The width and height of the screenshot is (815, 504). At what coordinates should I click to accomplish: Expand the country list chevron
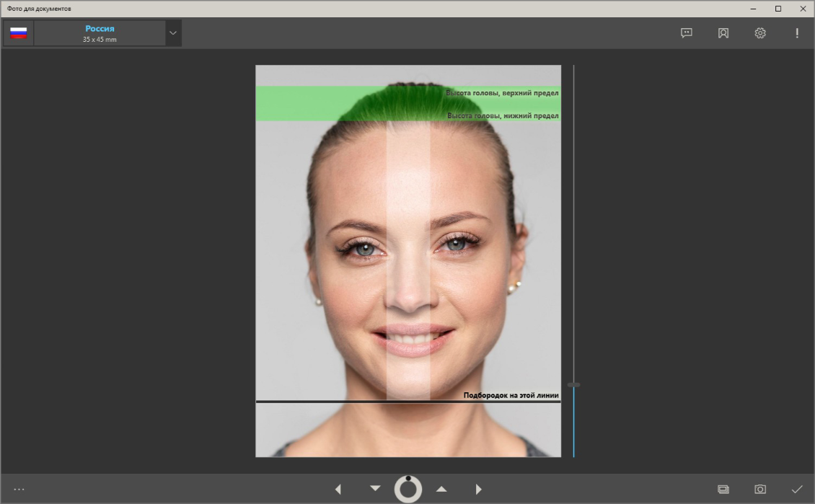tap(173, 33)
